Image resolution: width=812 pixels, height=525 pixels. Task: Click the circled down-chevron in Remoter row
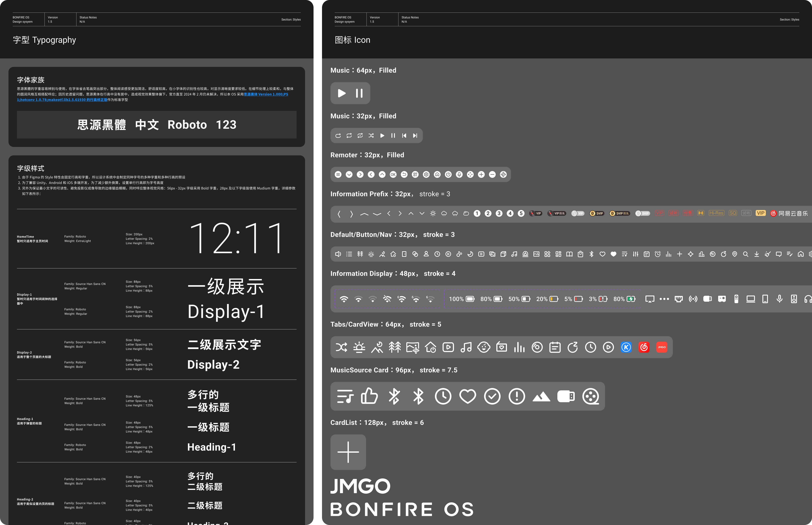pyautogui.click(x=349, y=175)
